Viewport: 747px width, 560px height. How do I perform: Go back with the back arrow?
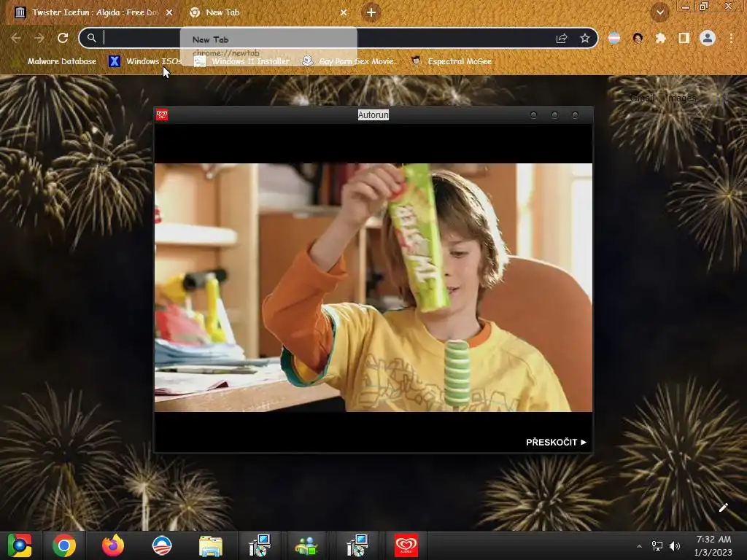[x=16, y=38]
